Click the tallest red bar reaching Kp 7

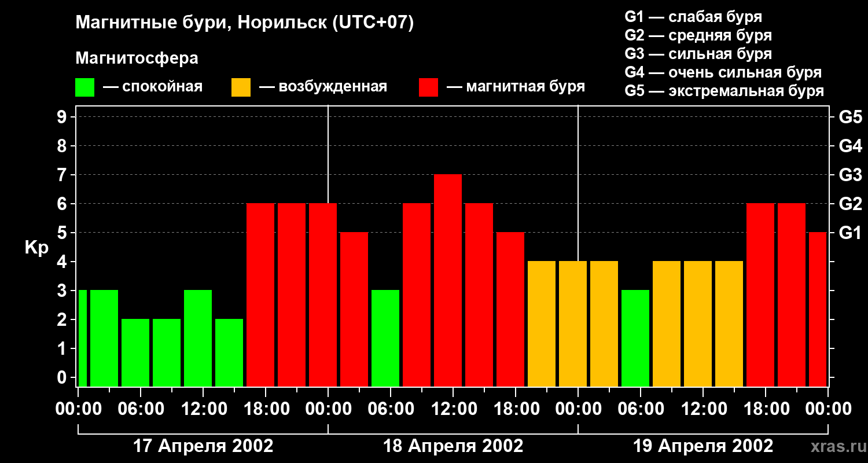point(448,280)
